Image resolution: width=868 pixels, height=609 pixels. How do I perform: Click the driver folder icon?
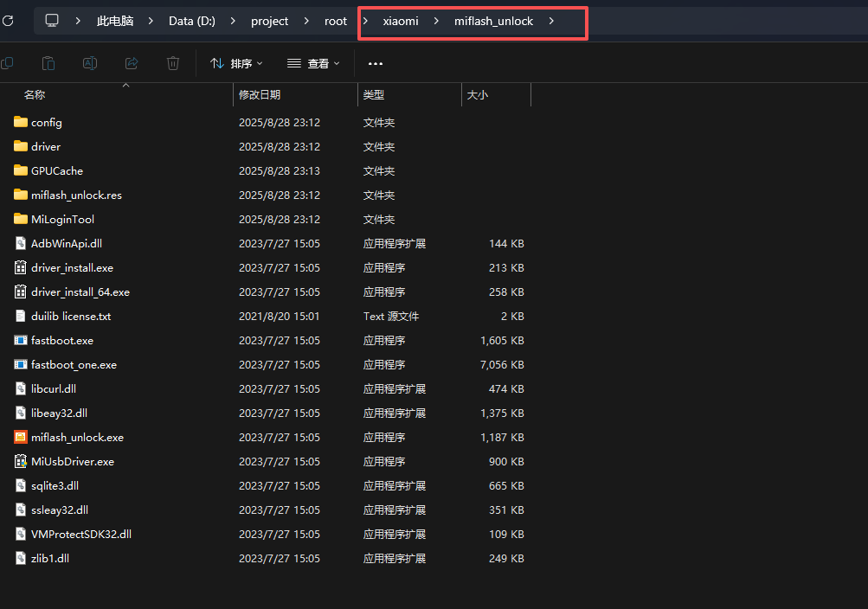pyautogui.click(x=21, y=146)
